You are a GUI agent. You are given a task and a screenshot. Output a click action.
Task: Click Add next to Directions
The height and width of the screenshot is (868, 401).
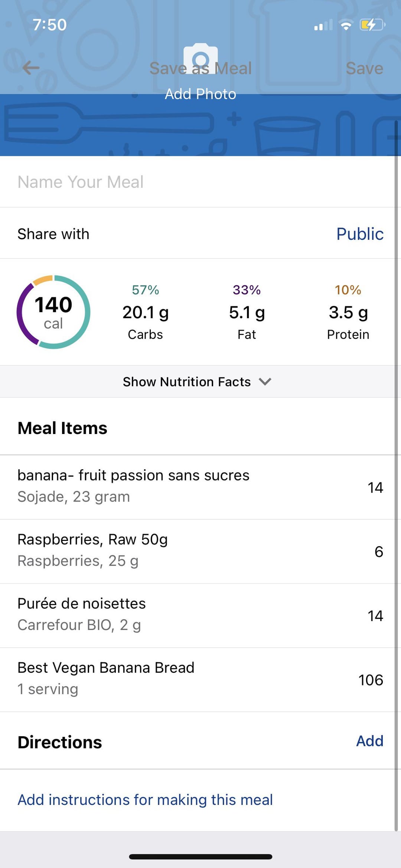tap(369, 741)
